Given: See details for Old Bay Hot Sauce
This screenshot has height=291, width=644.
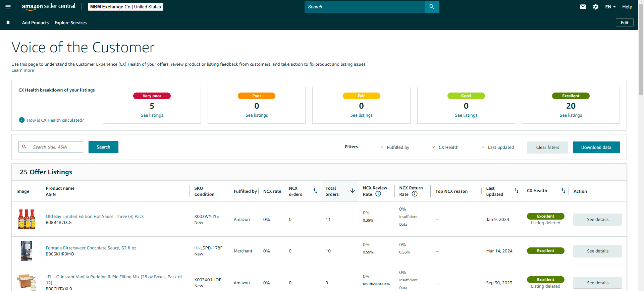Looking at the screenshot, I should 597,219.
